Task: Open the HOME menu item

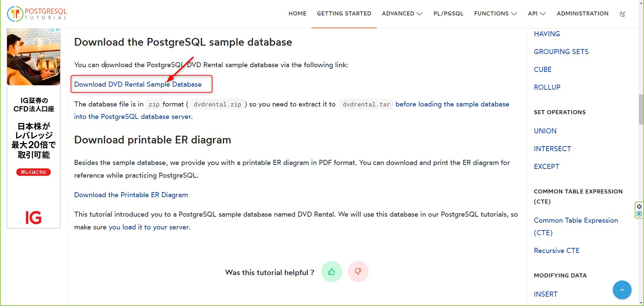Action: point(297,13)
